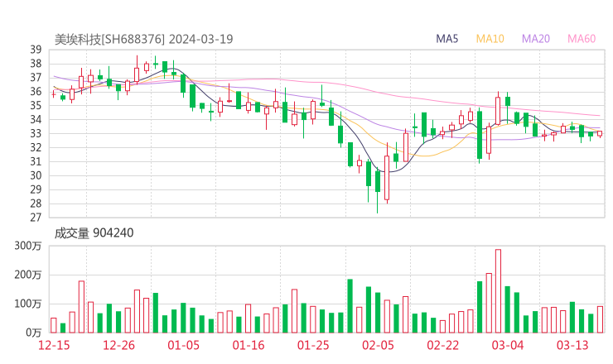Click the 100万 volume axis label
613x364 pixels.
pos(28,304)
